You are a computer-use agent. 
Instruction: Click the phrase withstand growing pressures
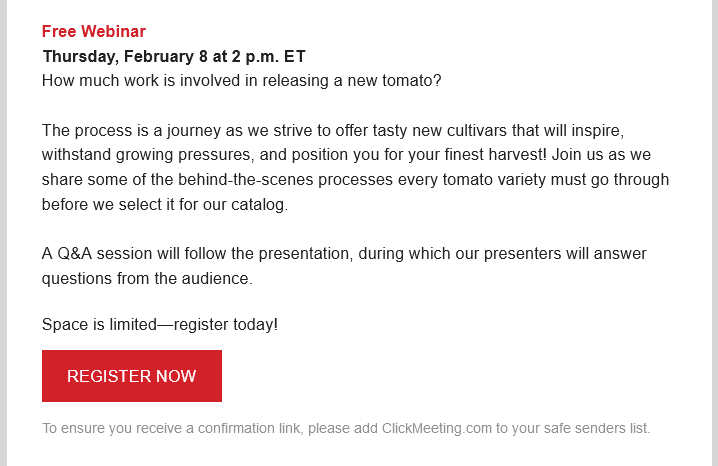tap(147, 155)
